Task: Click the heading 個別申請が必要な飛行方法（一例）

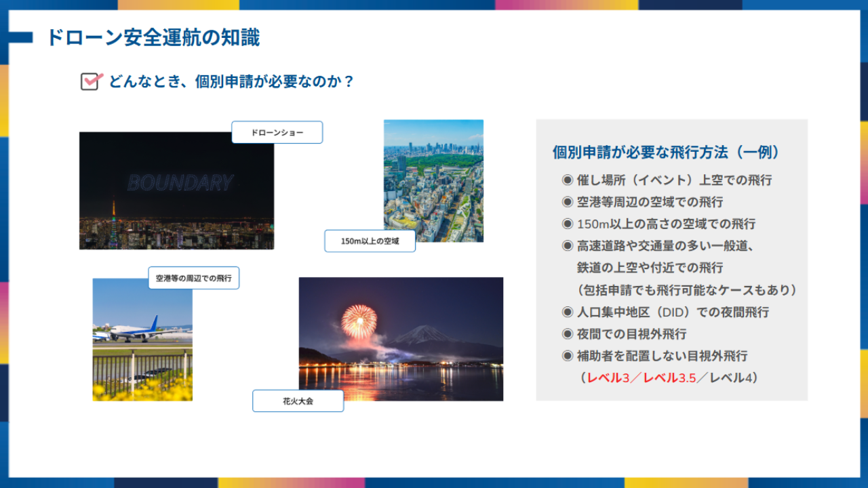Action: pyautogui.click(x=666, y=152)
